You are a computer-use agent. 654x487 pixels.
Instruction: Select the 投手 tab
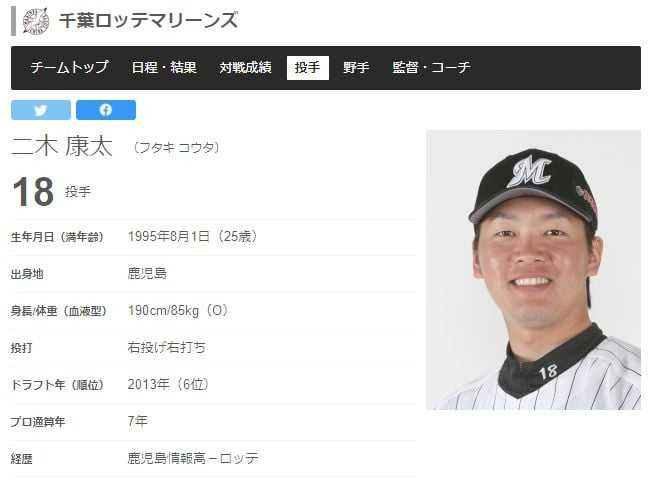point(308,68)
